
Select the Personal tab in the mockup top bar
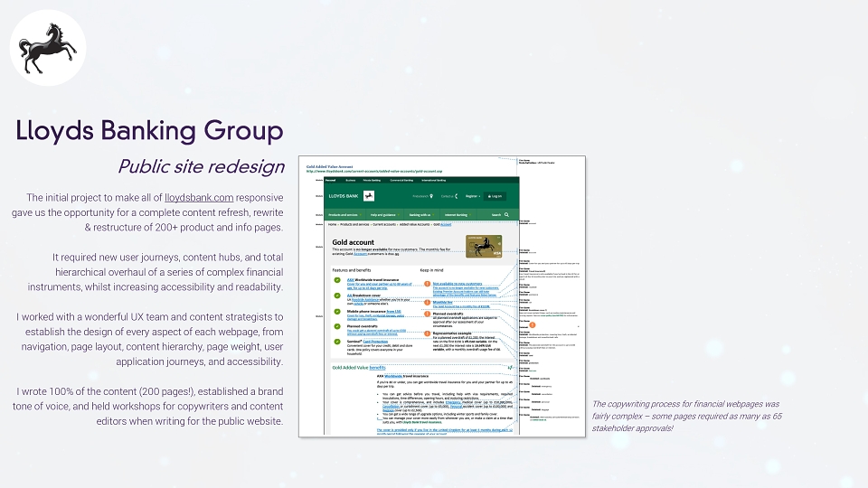coord(331,180)
